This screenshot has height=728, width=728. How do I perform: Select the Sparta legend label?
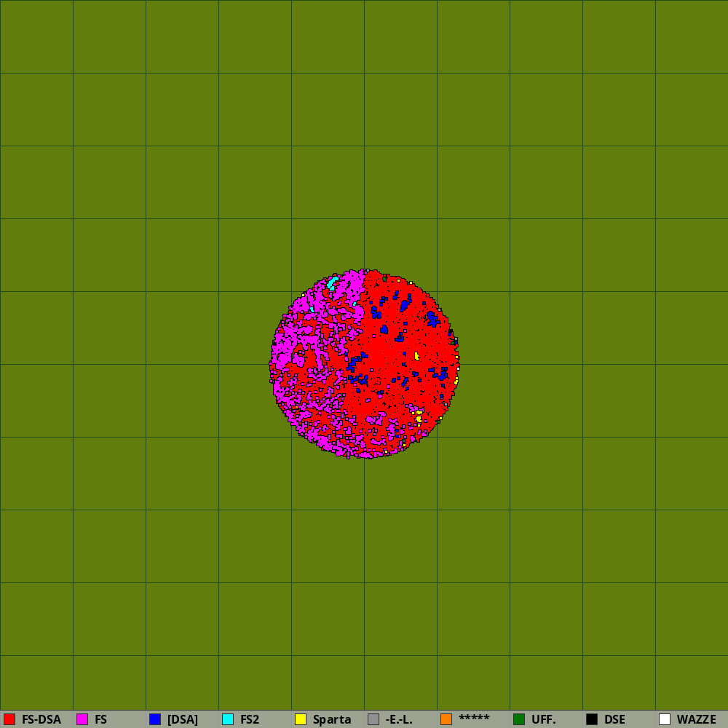point(332,720)
